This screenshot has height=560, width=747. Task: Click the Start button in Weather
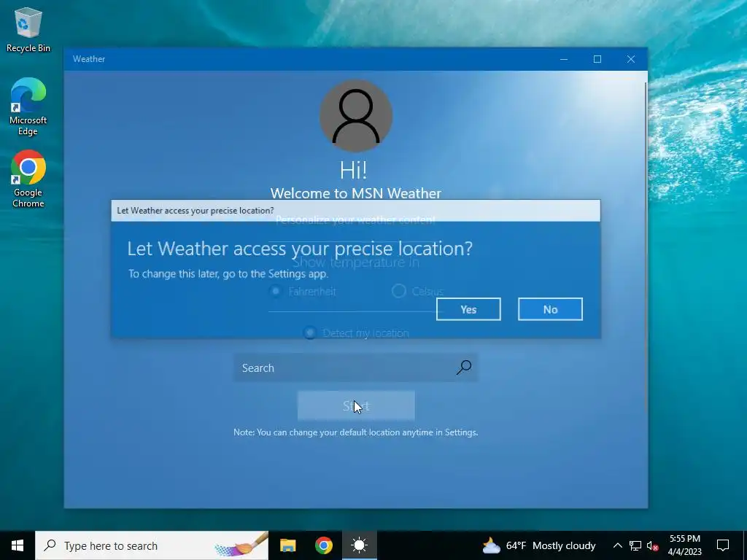(356, 405)
